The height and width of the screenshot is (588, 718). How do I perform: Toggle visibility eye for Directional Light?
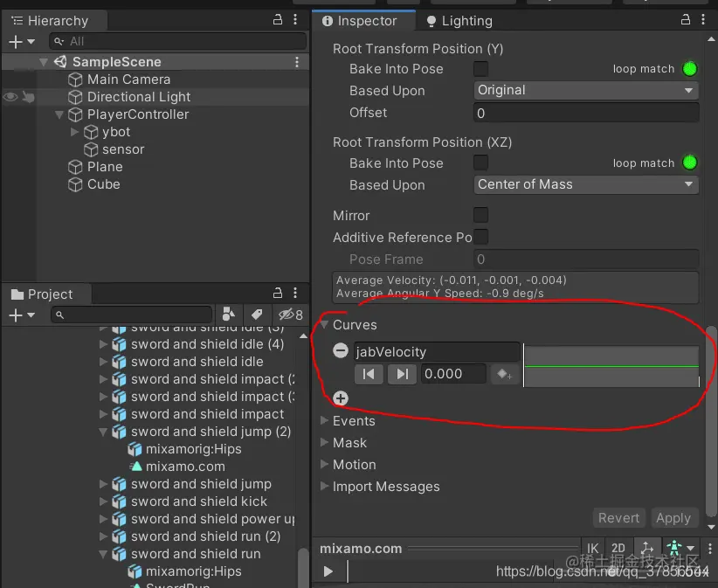[x=10, y=97]
